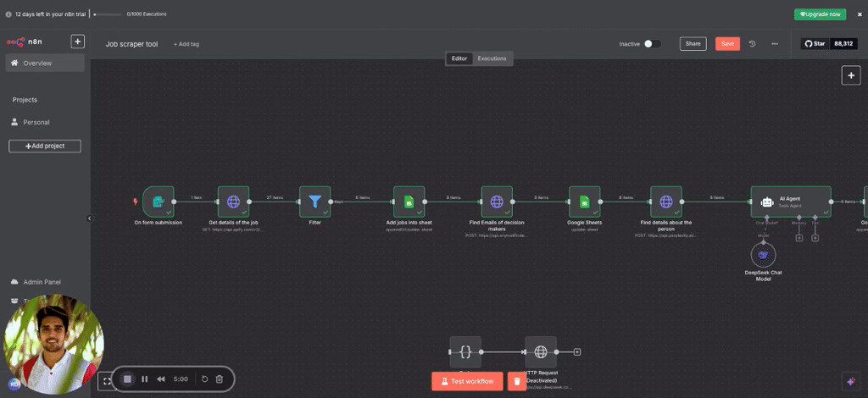Click the recorder rewind button
The width and height of the screenshot is (868, 398).
[161, 379]
